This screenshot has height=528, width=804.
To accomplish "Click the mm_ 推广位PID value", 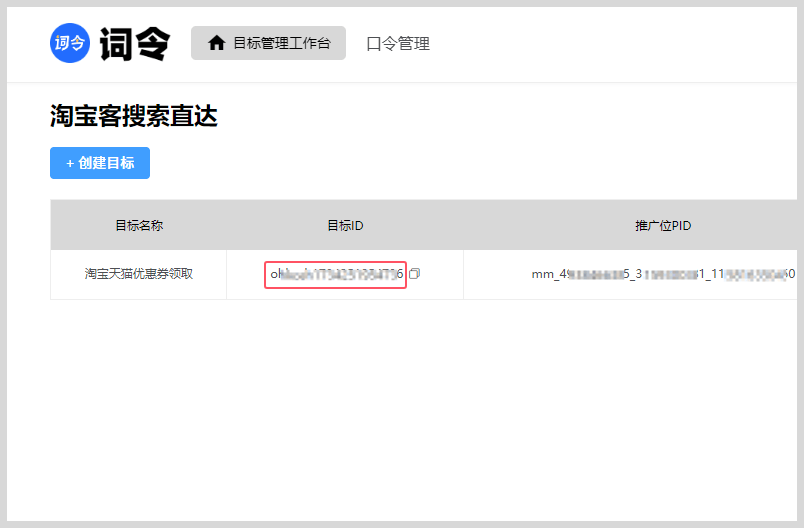I will coord(663,274).
